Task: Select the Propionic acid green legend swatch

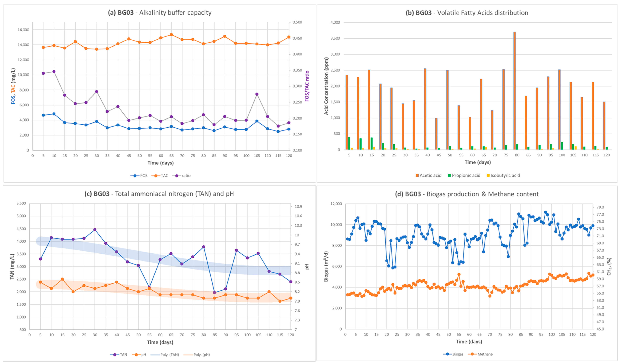Action: pos(449,175)
